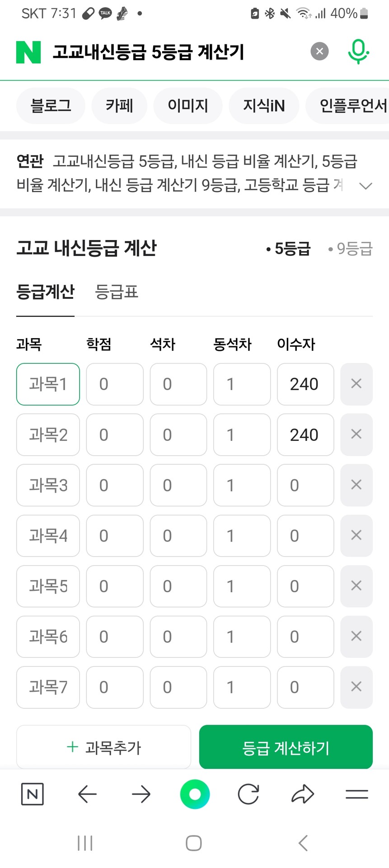Tap the 과목1 name field

48,384
